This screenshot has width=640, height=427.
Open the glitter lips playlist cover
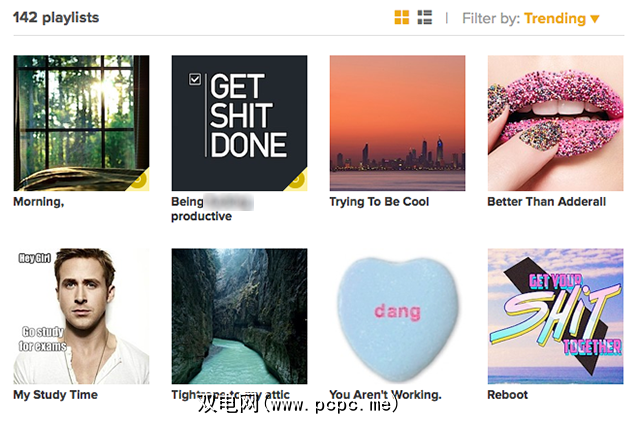(x=555, y=123)
